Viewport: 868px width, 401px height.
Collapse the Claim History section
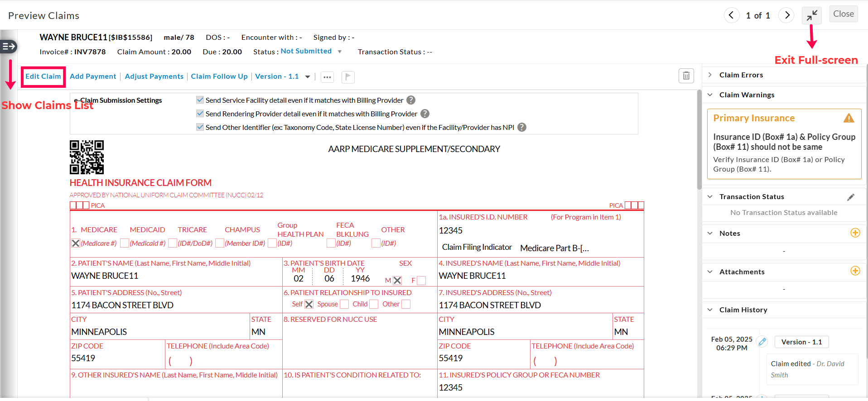[x=710, y=310]
